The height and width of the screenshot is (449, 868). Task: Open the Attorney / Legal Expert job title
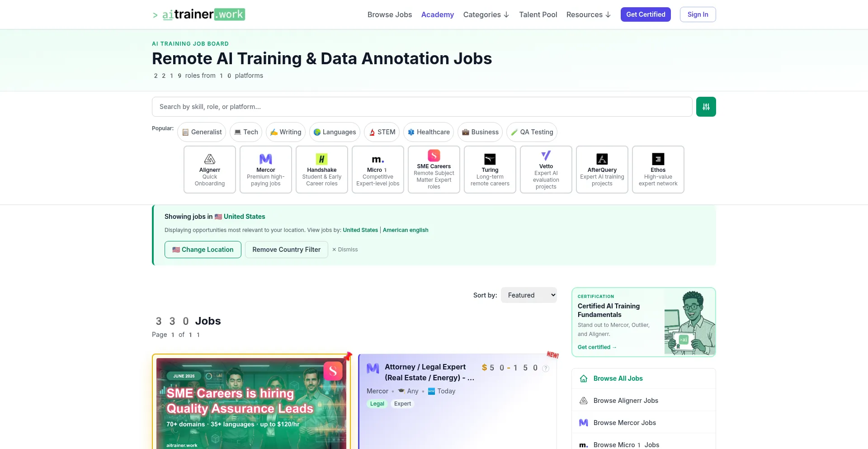429,373
